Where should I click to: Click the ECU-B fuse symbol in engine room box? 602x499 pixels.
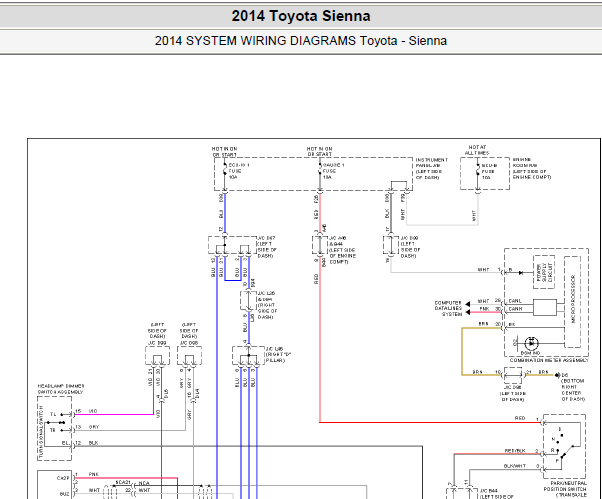click(478, 172)
